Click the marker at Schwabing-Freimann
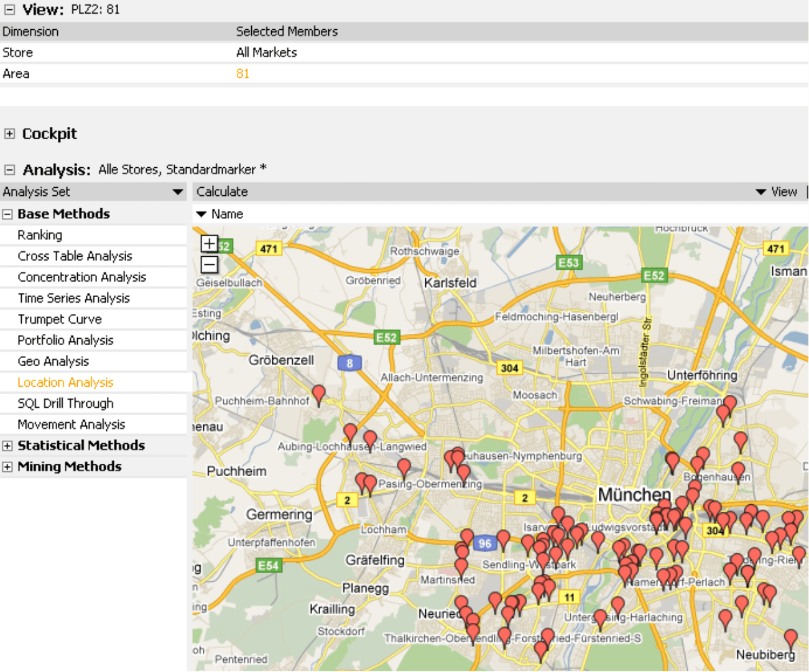 click(x=729, y=404)
